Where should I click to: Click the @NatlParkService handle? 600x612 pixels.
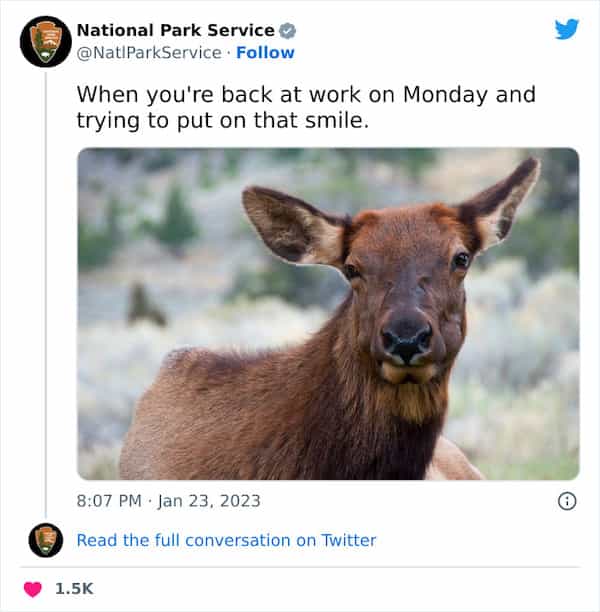[148, 52]
